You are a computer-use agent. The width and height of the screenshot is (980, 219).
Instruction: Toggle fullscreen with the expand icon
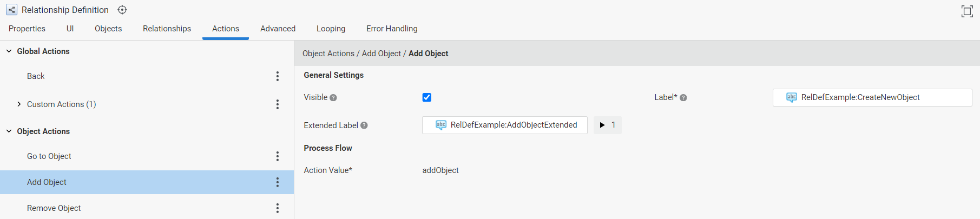click(x=966, y=11)
